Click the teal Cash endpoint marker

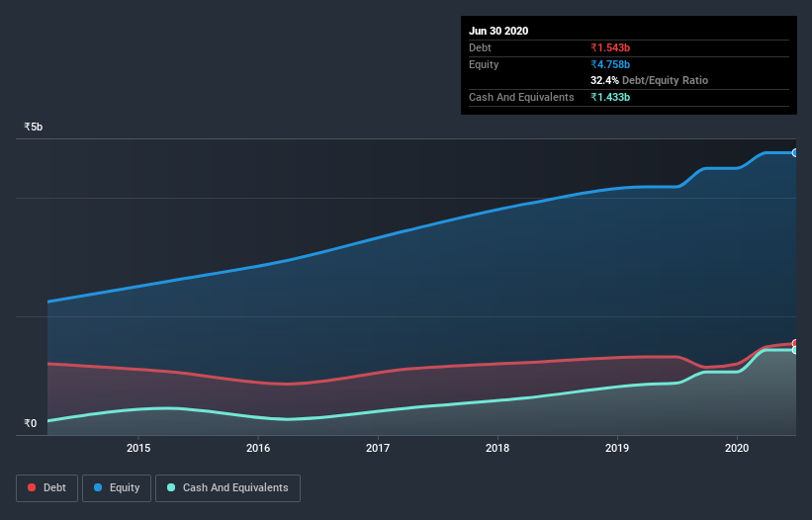(795, 350)
